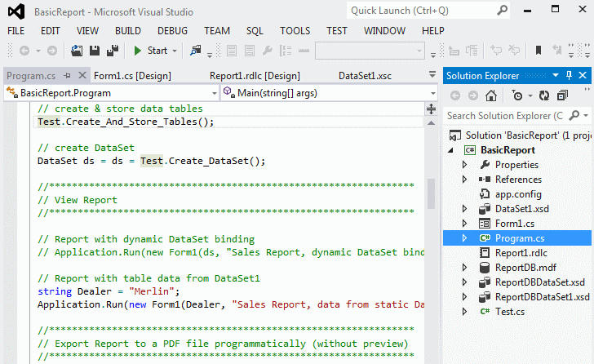Switch to the Report1.rdlc [Design] tab
594x364 pixels.
coord(255,76)
